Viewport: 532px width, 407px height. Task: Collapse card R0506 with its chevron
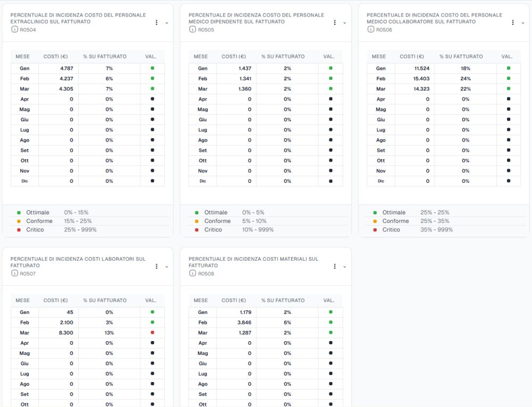point(523,23)
